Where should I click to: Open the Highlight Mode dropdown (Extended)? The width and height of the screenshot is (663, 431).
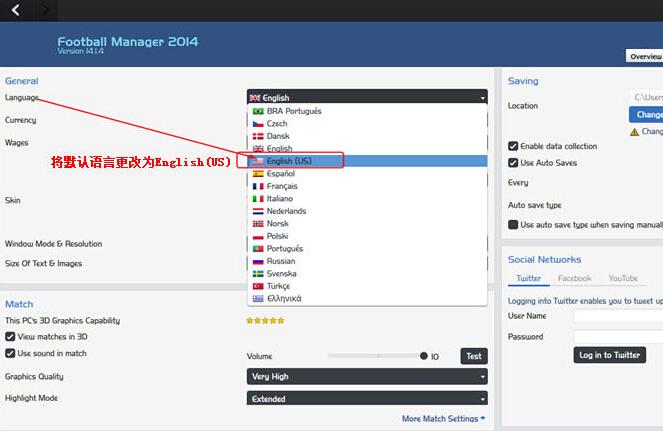[x=367, y=398]
